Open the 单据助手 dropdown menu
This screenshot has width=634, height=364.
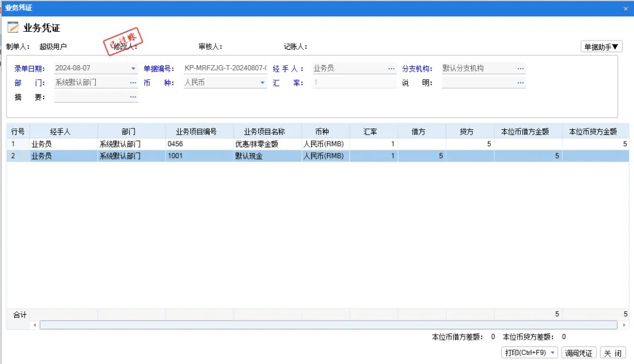coord(601,46)
